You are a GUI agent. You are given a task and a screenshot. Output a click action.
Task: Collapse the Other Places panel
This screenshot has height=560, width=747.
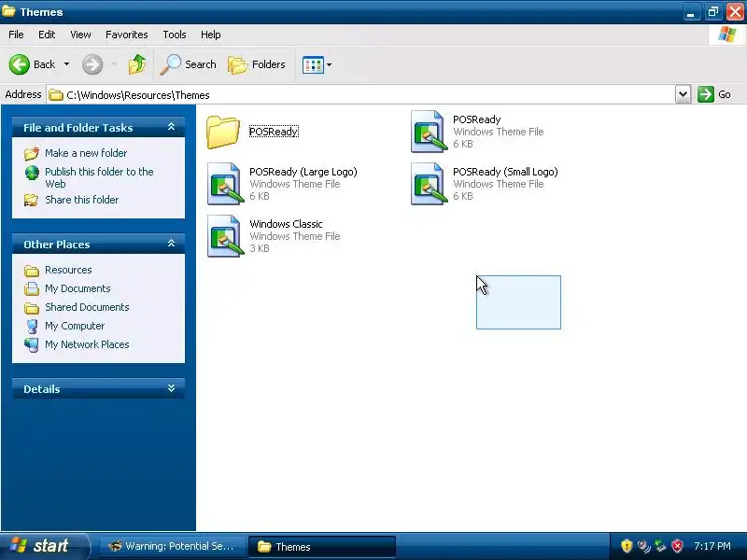pos(171,244)
